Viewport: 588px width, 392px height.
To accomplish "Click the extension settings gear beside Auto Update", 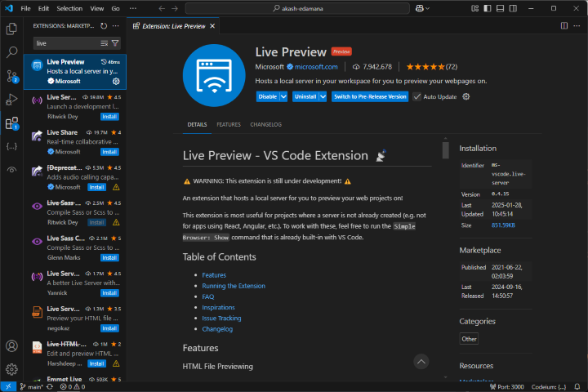I will coord(465,97).
